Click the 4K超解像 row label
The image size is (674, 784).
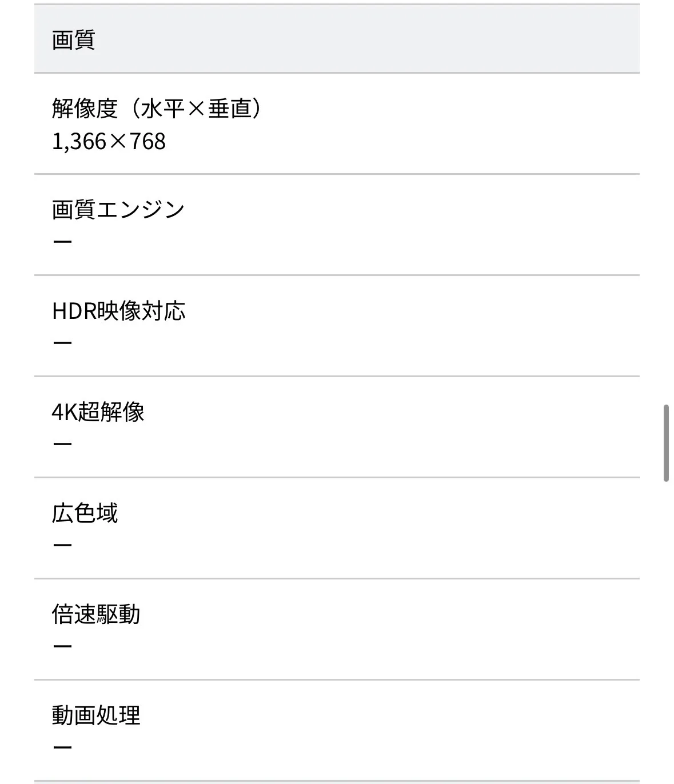pos(98,412)
